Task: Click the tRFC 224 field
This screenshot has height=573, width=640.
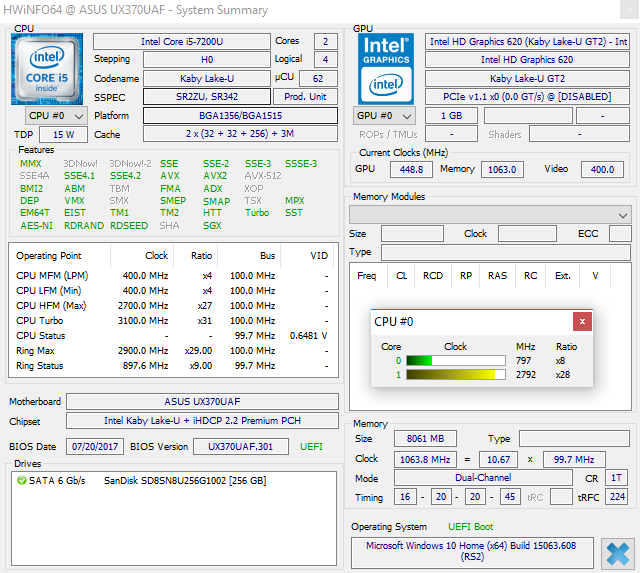Action: (x=616, y=497)
